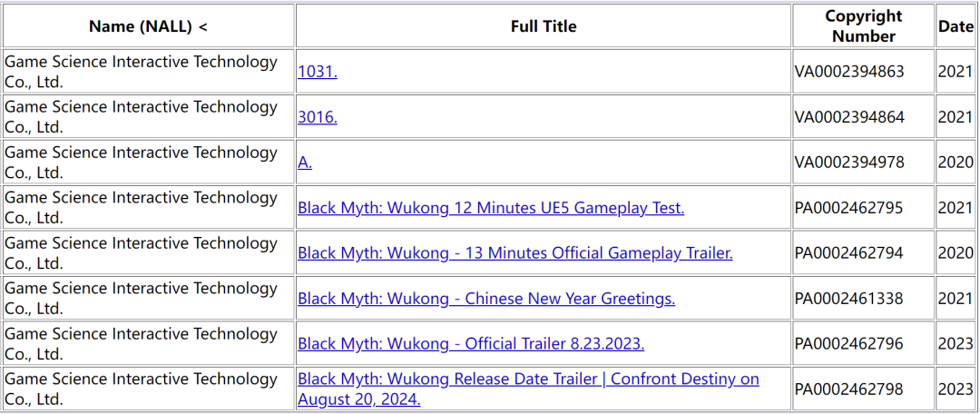Open the 13 Minutes Official Gameplay Trailer link

(x=514, y=253)
